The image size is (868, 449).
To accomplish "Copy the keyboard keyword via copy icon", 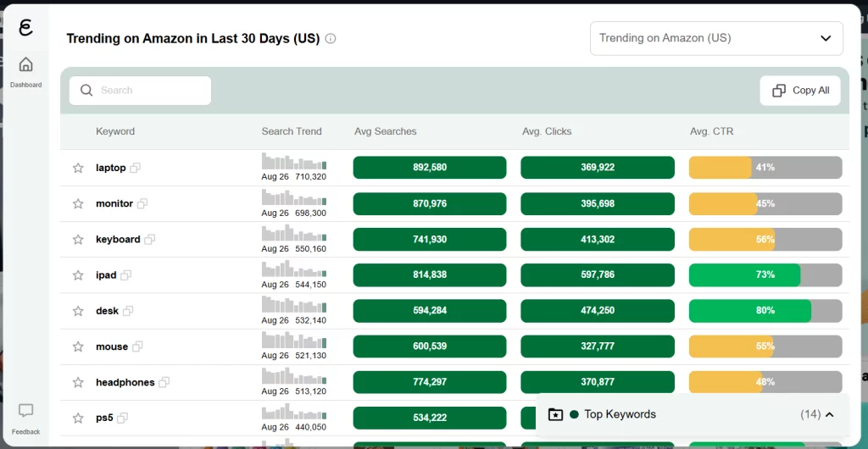I will [x=149, y=240].
